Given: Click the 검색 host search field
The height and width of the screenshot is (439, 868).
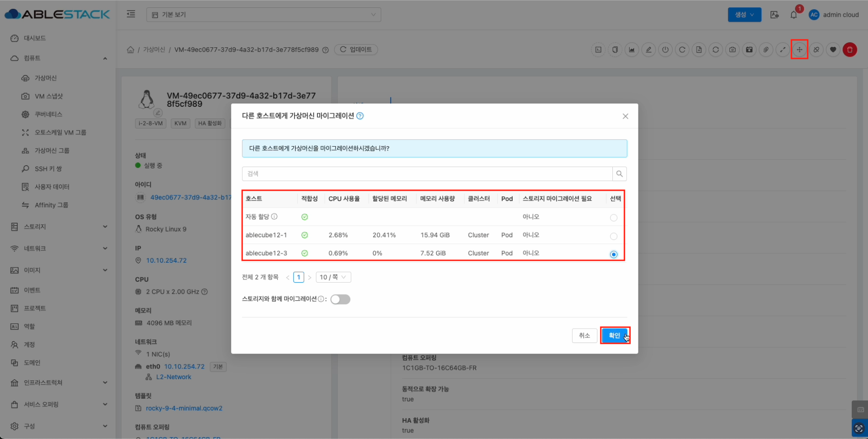Looking at the screenshot, I should [427, 174].
